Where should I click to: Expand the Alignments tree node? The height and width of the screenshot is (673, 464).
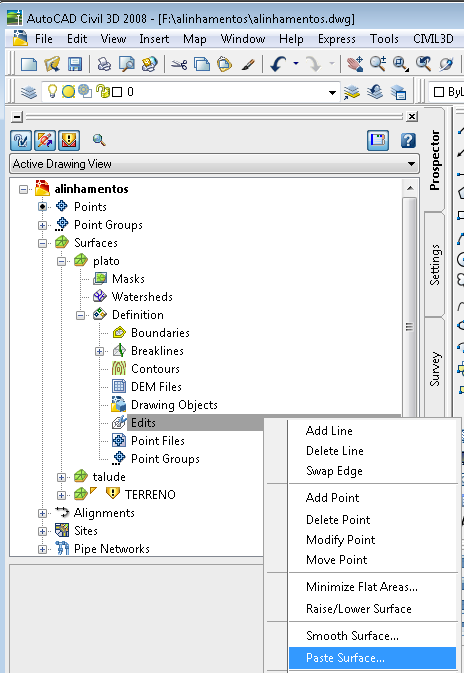pos(42,513)
